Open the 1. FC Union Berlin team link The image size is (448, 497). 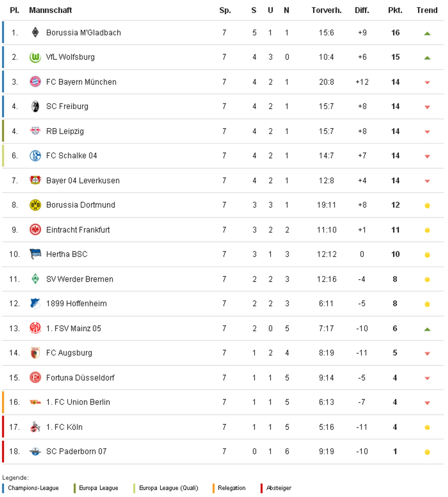click(x=78, y=402)
